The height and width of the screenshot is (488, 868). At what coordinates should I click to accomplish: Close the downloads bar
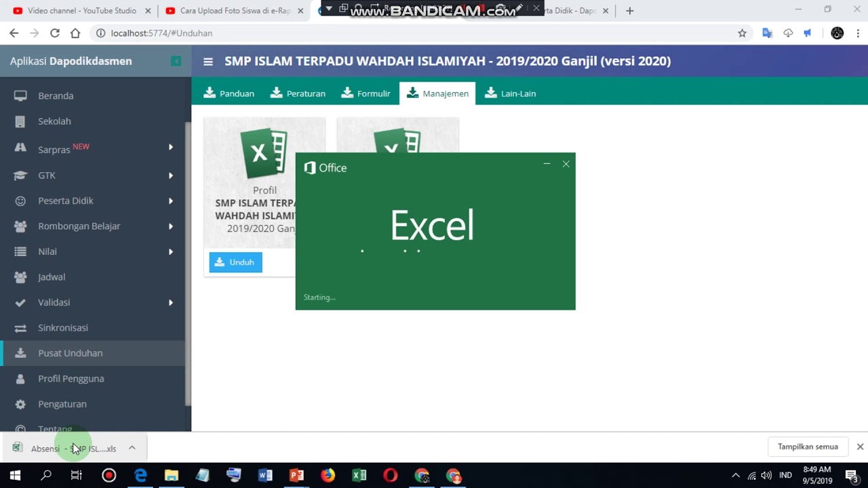(860, 447)
